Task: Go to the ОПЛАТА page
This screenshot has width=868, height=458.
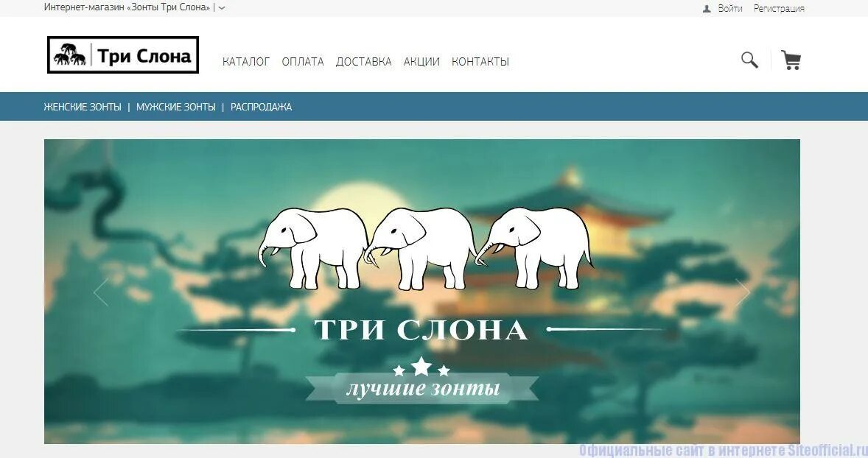Action: click(303, 62)
